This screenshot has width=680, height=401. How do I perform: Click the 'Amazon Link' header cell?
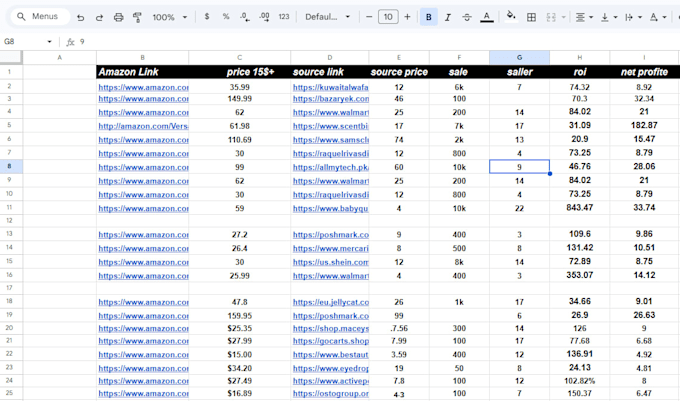click(x=143, y=72)
